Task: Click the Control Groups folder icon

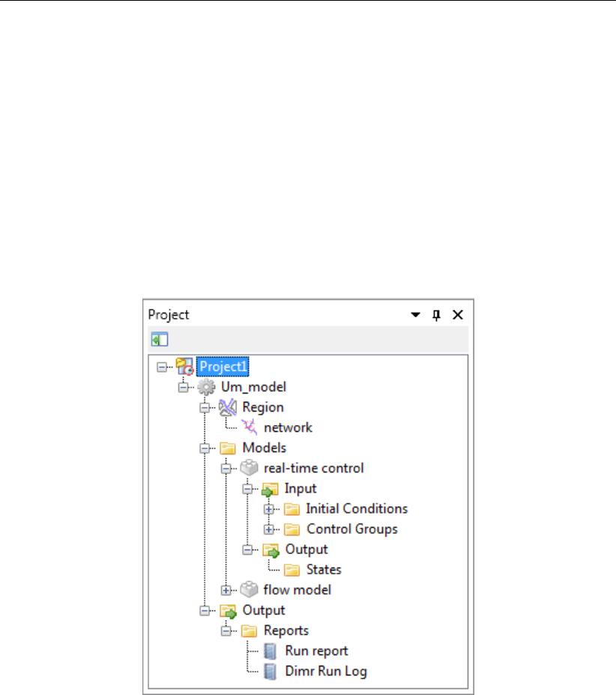Action: (x=292, y=529)
